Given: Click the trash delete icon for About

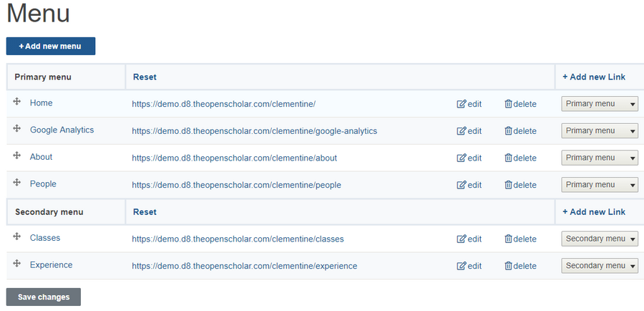Looking at the screenshot, I should coord(509,158).
